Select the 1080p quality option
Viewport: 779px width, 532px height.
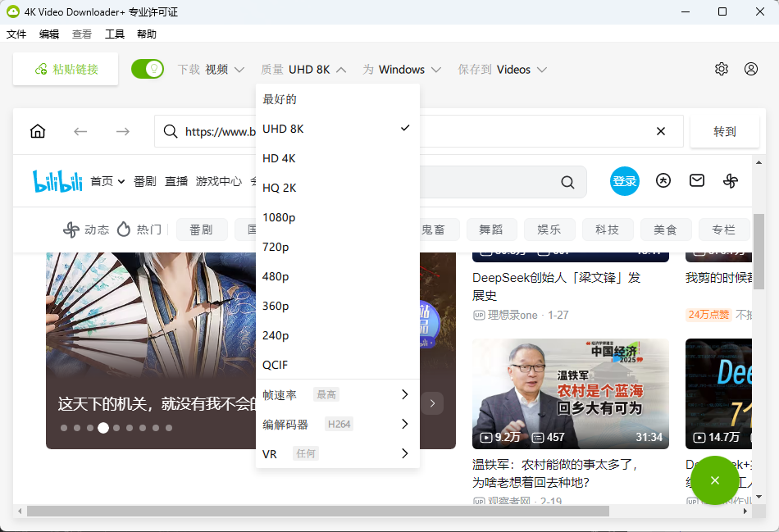(x=279, y=217)
